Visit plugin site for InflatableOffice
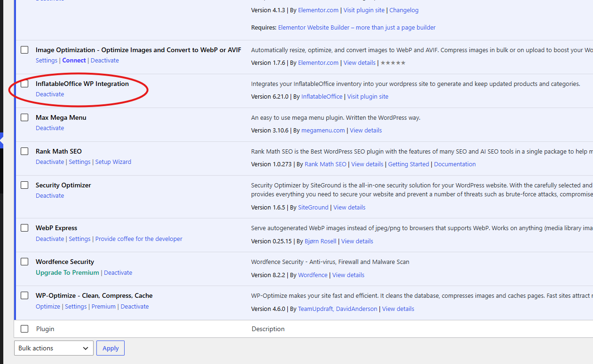The width and height of the screenshot is (593, 364). click(368, 96)
